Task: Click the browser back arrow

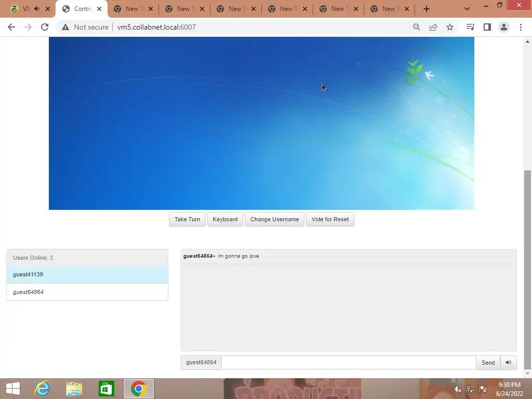Action: (x=11, y=27)
